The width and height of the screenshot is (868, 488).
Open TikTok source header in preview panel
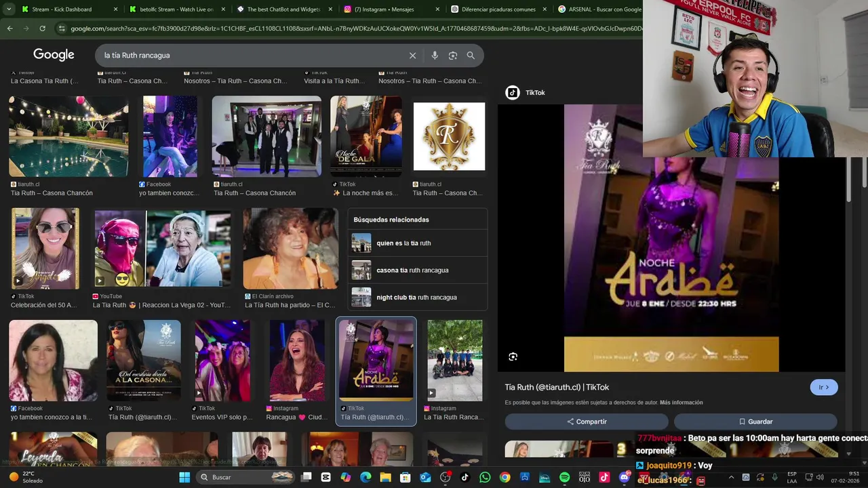(x=526, y=92)
